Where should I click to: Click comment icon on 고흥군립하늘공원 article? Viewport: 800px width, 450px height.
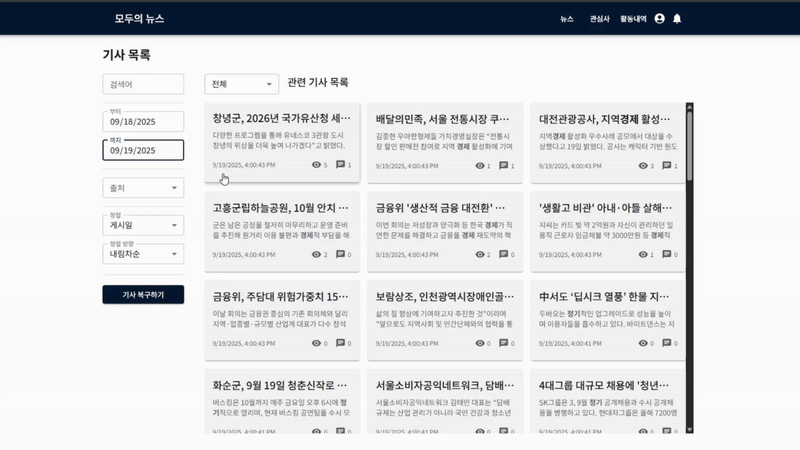coord(340,255)
